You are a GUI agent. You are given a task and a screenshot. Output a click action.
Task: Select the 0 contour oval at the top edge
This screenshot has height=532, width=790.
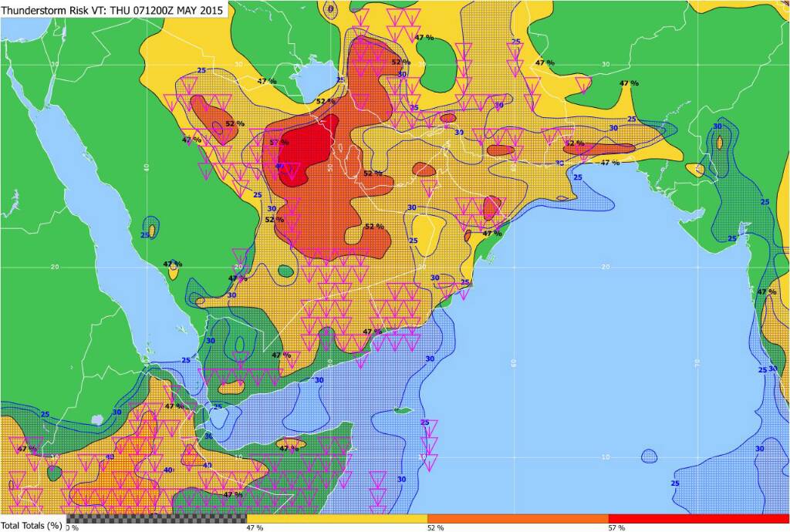click(x=331, y=10)
